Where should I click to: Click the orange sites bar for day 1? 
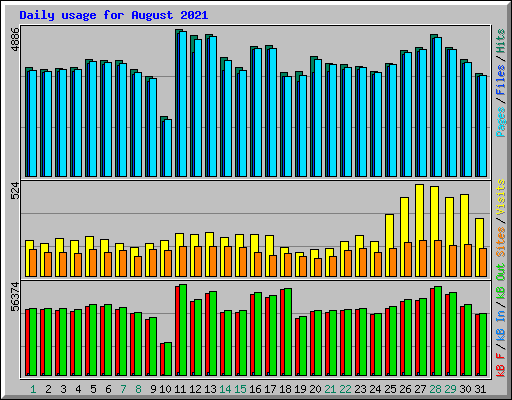(33, 263)
